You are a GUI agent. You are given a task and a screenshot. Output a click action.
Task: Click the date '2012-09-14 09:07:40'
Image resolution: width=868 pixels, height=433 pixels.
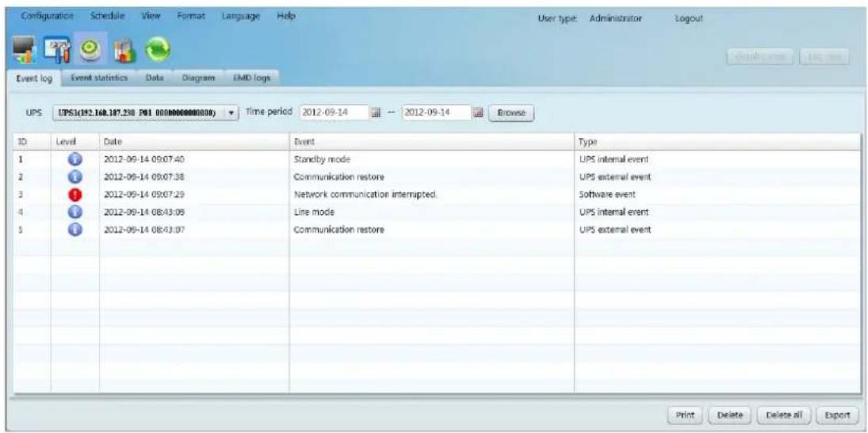[144, 159]
